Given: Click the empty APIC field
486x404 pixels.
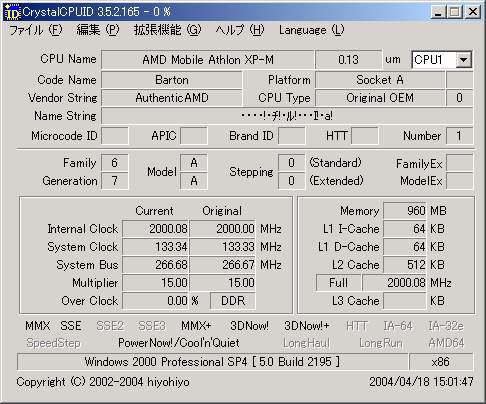Looking at the screenshot, I should click(x=194, y=136).
